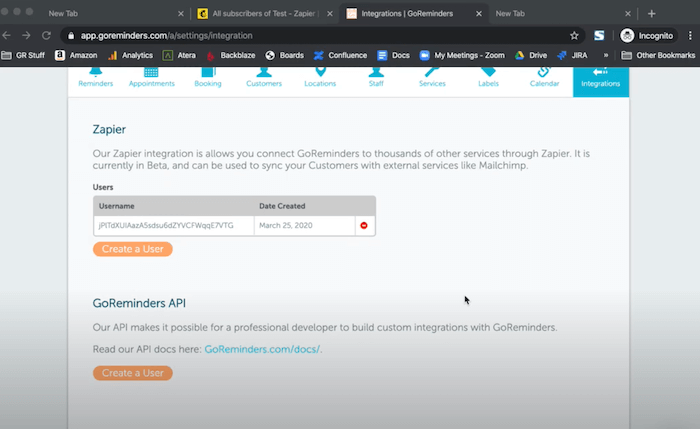Open the Backblaze bookmark
This screenshot has height=429, width=700.
click(x=230, y=55)
